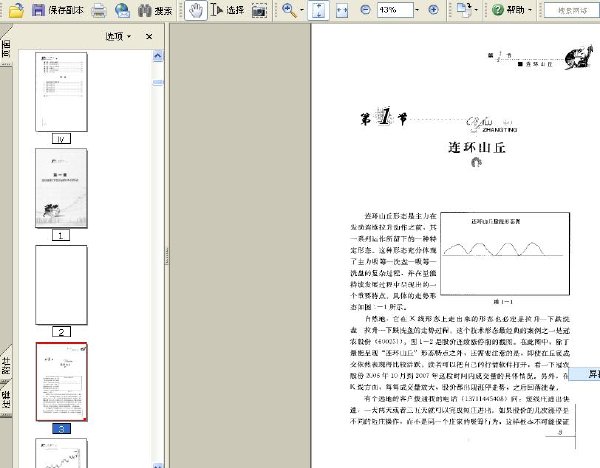This screenshot has width=600, height=468.
Task: Click the thumbnail scrollbar slider handle
Action: click(158, 82)
